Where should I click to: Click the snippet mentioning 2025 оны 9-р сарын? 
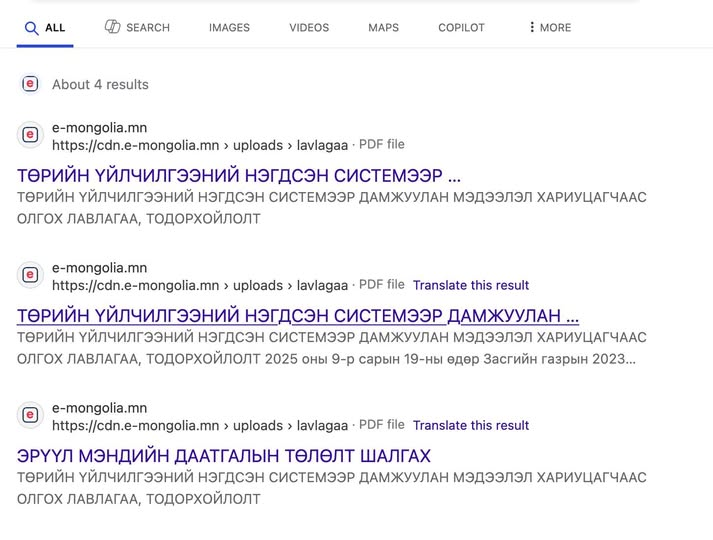[331, 348]
